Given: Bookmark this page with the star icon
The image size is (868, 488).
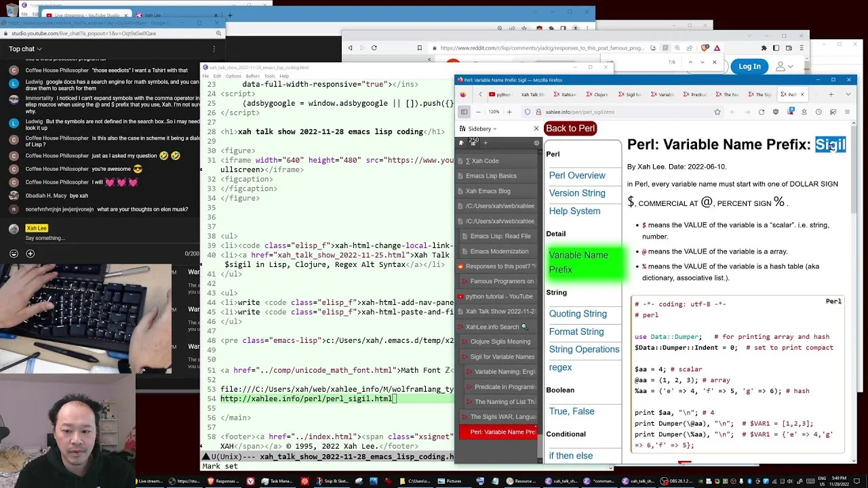Looking at the screenshot, I should click(717, 112).
